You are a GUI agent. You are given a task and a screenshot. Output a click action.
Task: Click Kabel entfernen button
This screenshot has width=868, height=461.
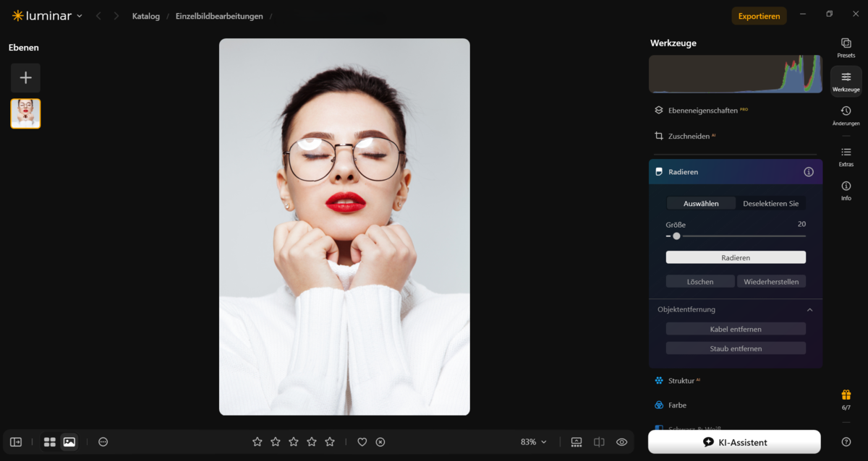(736, 329)
